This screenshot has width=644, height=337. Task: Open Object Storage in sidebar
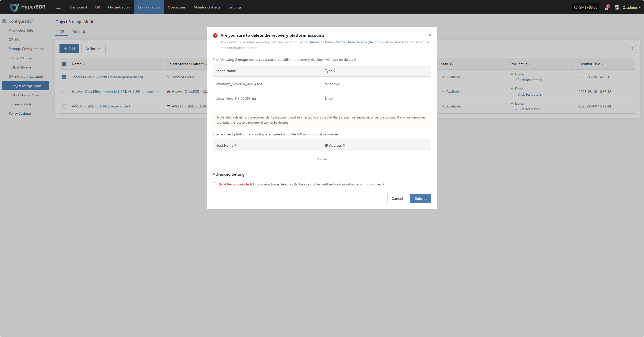point(22,58)
